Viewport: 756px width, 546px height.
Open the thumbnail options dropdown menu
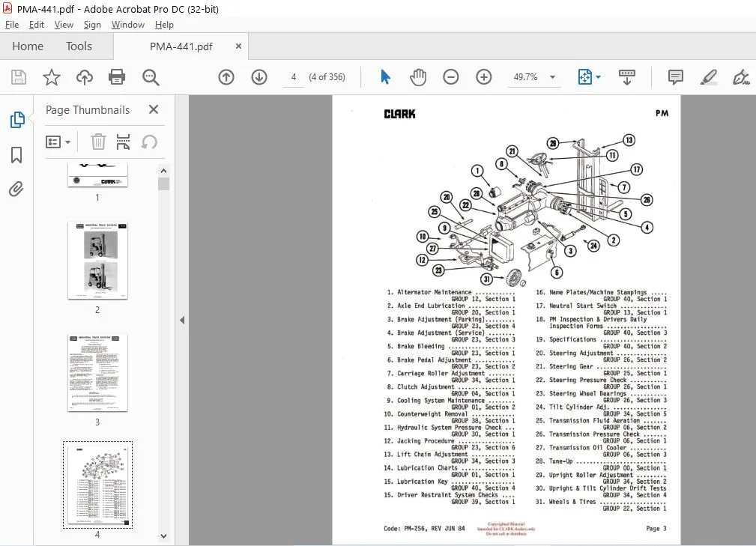(x=58, y=142)
